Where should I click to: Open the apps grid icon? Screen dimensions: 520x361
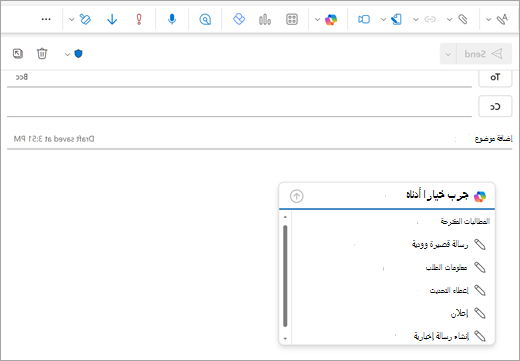pos(292,19)
